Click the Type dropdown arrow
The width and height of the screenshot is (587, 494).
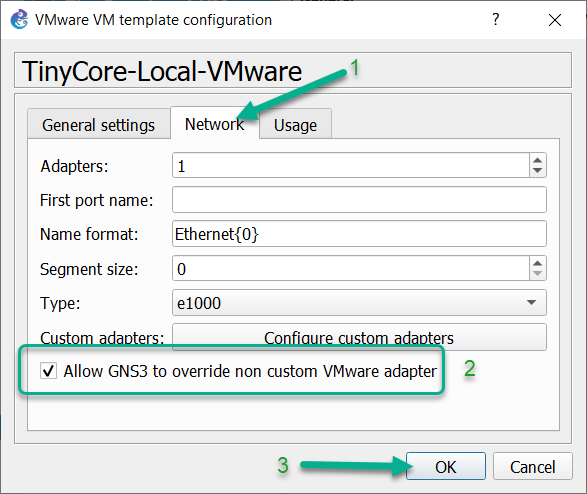pos(531,302)
